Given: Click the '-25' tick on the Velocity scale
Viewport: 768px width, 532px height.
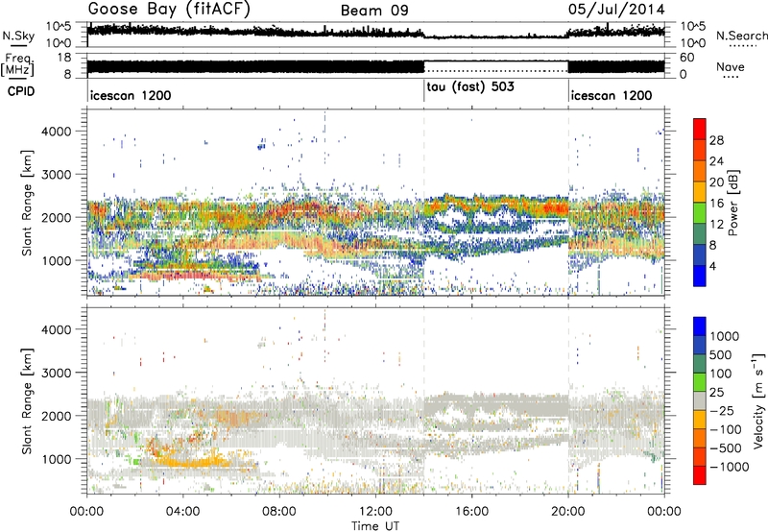Looking at the screenshot, I should pyautogui.click(x=722, y=410).
